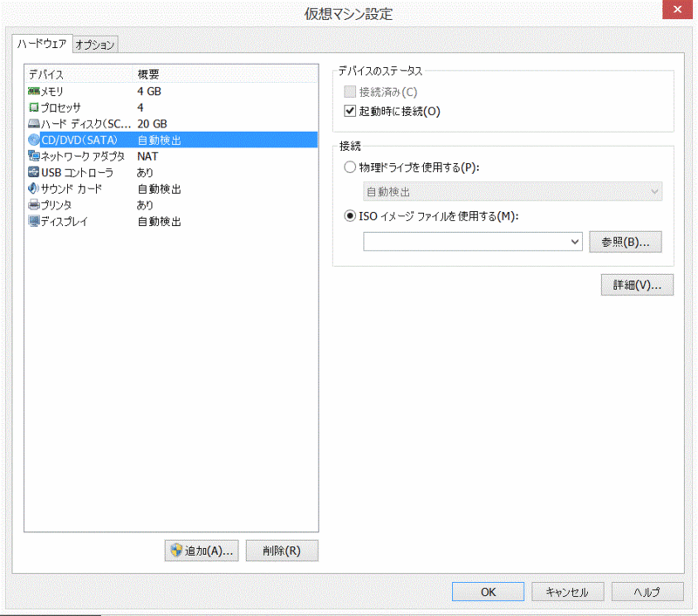Open 詳細(V) advanced settings

tap(637, 284)
